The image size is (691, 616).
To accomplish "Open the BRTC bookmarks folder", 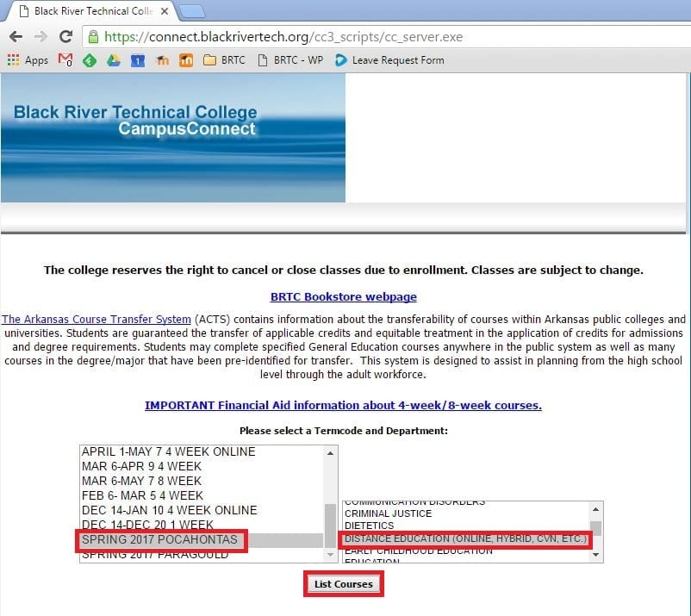I will pos(224,60).
